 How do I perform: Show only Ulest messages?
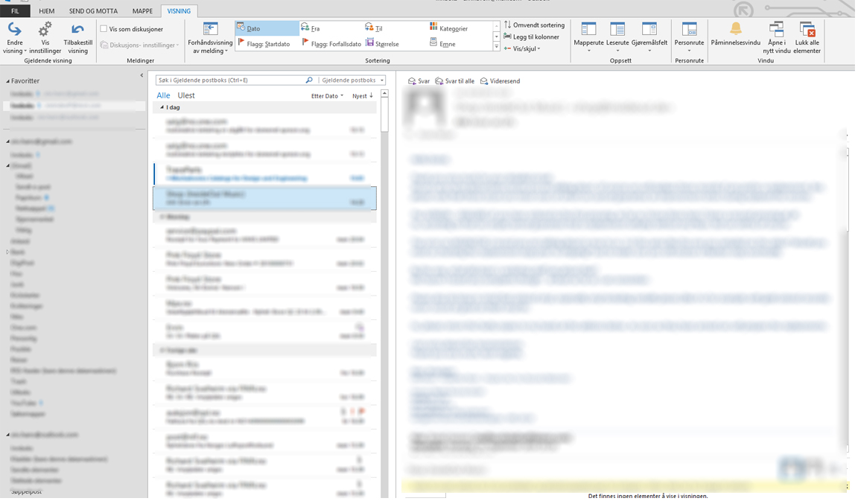tap(186, 96)
